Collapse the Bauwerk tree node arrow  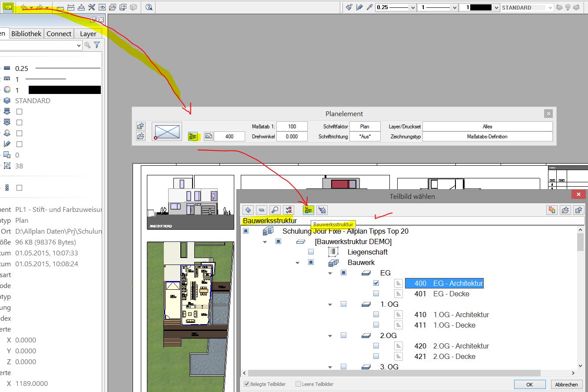(x=297, y=263)
